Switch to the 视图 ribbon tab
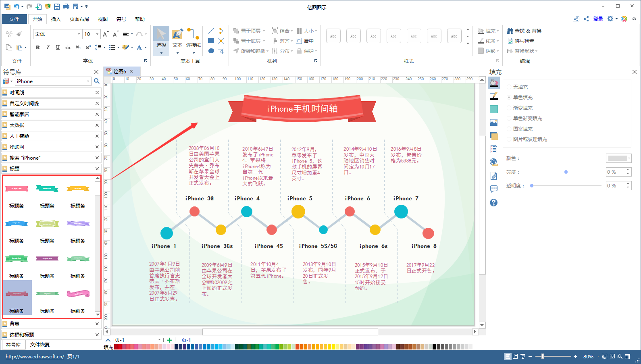This screenshot has width=641, height=364. pyautogui.click(x=102, y=19)
